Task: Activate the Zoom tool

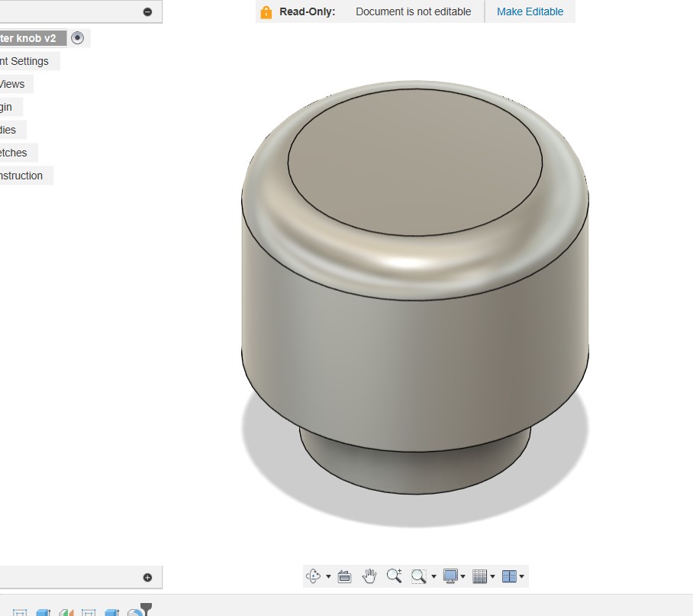Action: tap(395, 576)
